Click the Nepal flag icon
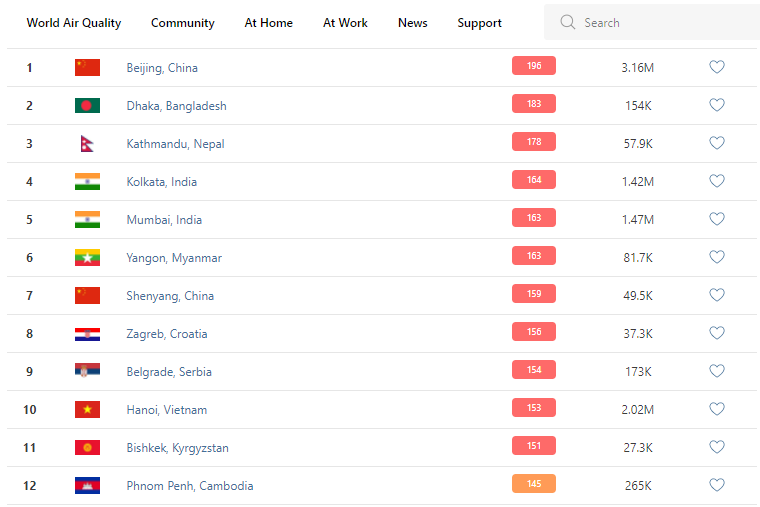 [86, 144]
